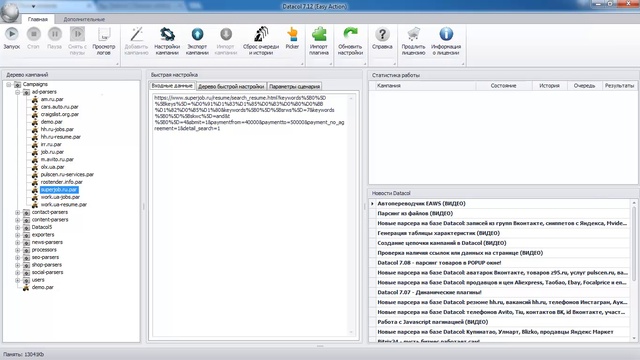Open news Генерация таблицы характеристик (ВИДЕО)
The width and height of the screenshot is (640, 360).
438,233
